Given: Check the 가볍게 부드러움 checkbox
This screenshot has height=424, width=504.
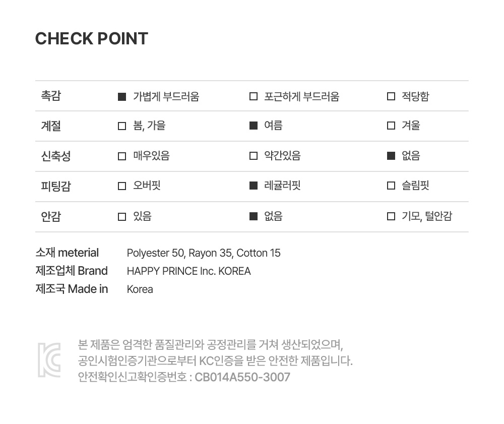Looking at the screenshot, I should pyautogui.click(x=121, y=96).
